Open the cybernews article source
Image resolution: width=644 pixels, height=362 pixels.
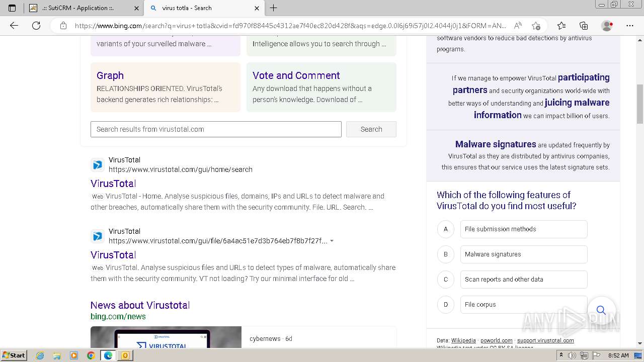click(265, 338)
